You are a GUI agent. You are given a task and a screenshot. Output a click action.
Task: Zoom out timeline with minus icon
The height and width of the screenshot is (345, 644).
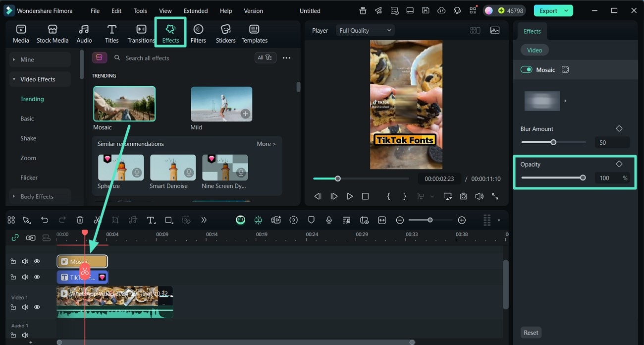(400, 220)
